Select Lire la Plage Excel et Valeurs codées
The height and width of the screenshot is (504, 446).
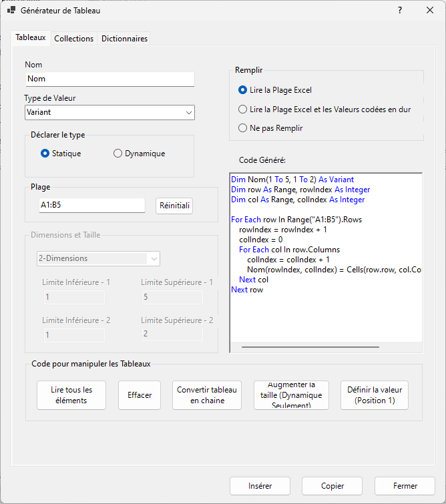click(x=324, y=109)
